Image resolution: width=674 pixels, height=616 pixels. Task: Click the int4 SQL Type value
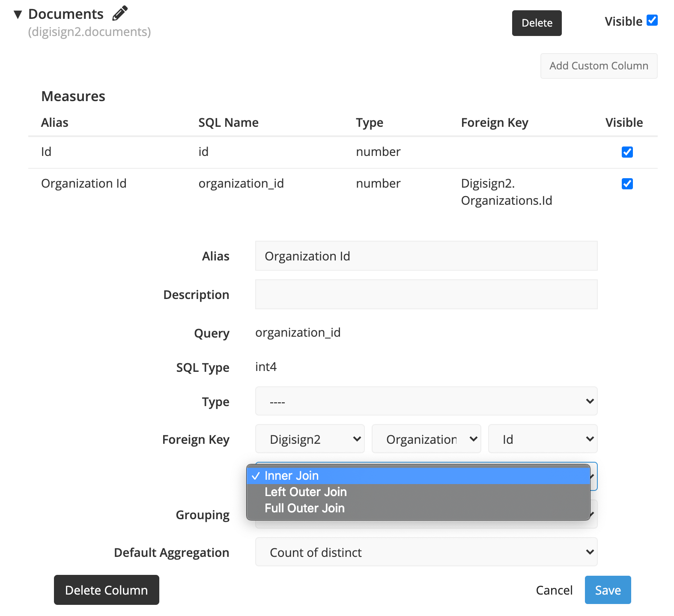tap(266, 367)
